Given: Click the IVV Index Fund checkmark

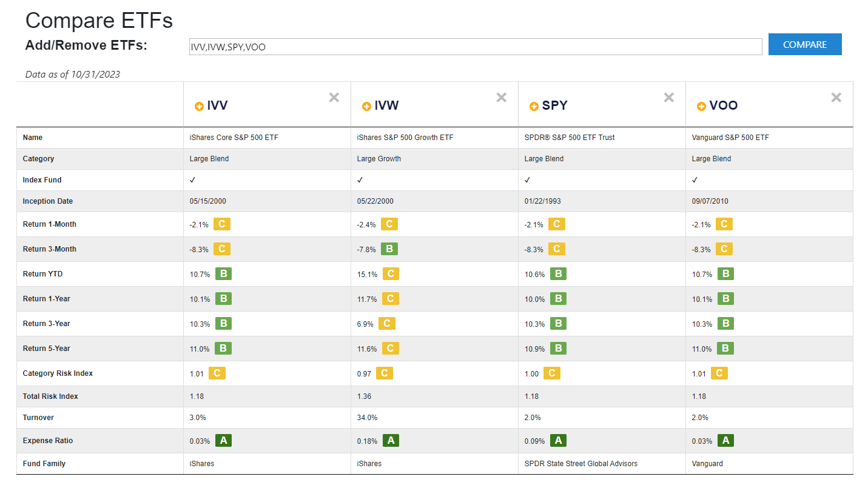Looking at the screenshot, I should [x=193, y=180].
